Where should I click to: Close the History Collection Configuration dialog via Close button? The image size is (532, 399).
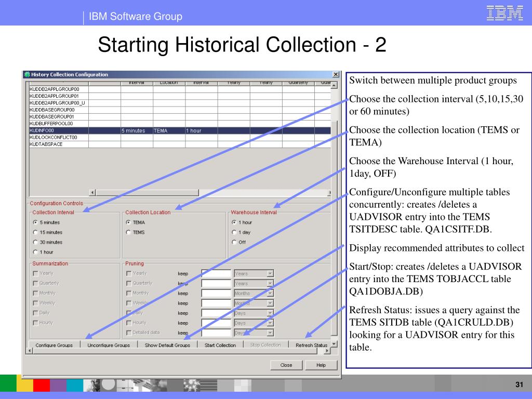tap(286, 365)
